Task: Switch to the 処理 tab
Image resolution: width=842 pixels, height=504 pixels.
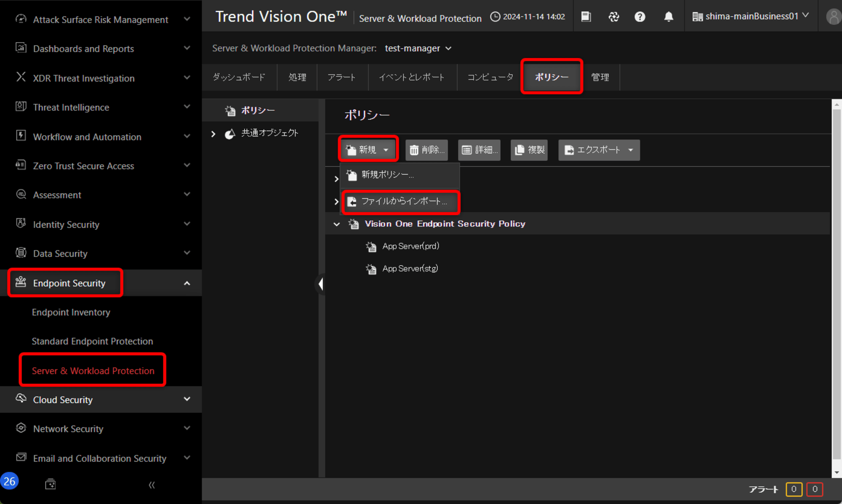Action: click(x=297, y=77)
